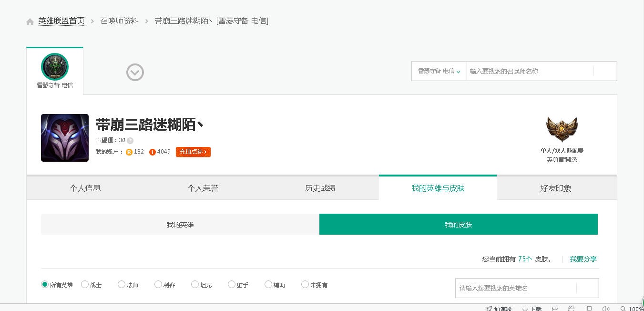Click the zoom magnifier 100% control
644x311 pixels.
pos(632,309)
